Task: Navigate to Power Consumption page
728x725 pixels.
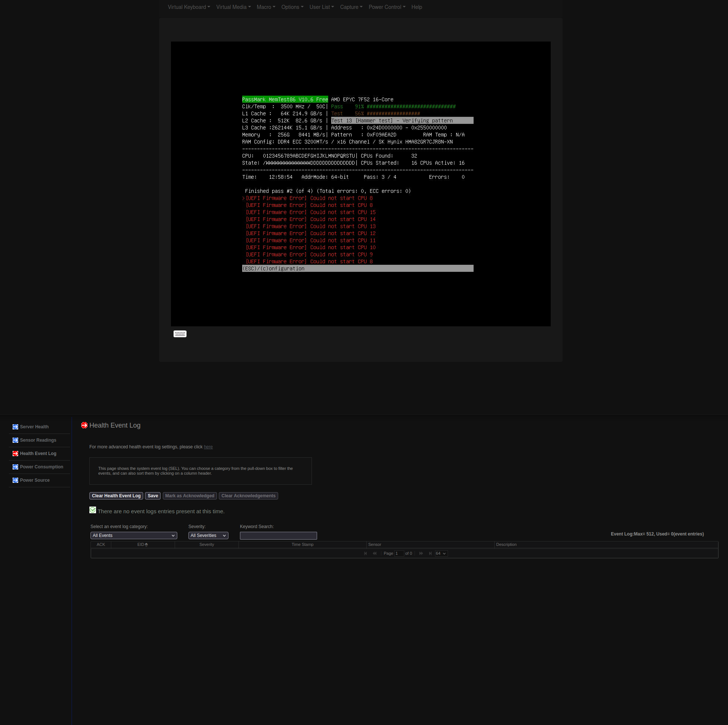Action: click(x=42, y=467)
